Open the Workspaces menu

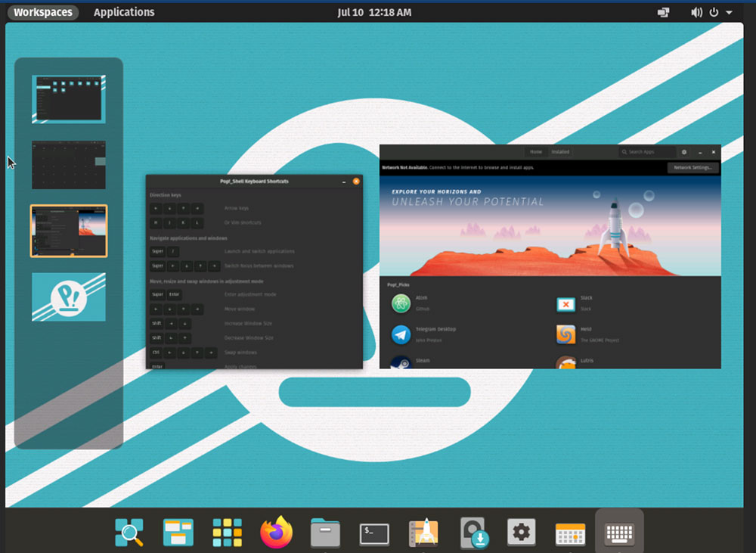point(42,11)
